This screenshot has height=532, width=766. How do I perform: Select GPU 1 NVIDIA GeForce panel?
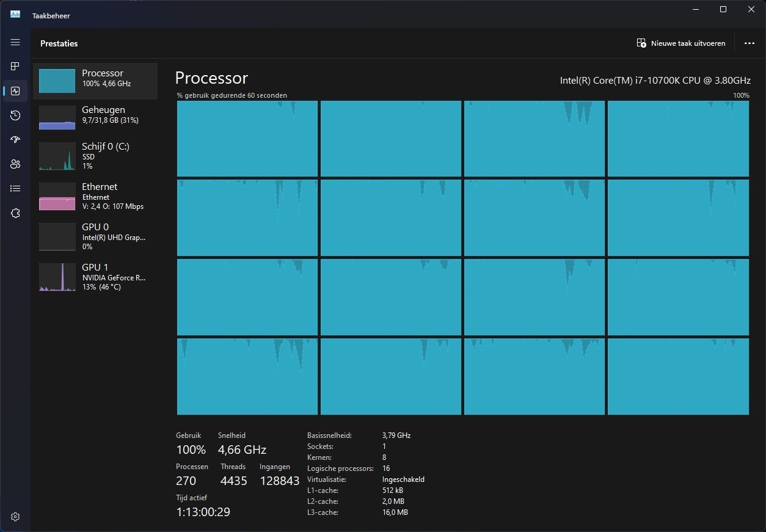click(95, 277)
